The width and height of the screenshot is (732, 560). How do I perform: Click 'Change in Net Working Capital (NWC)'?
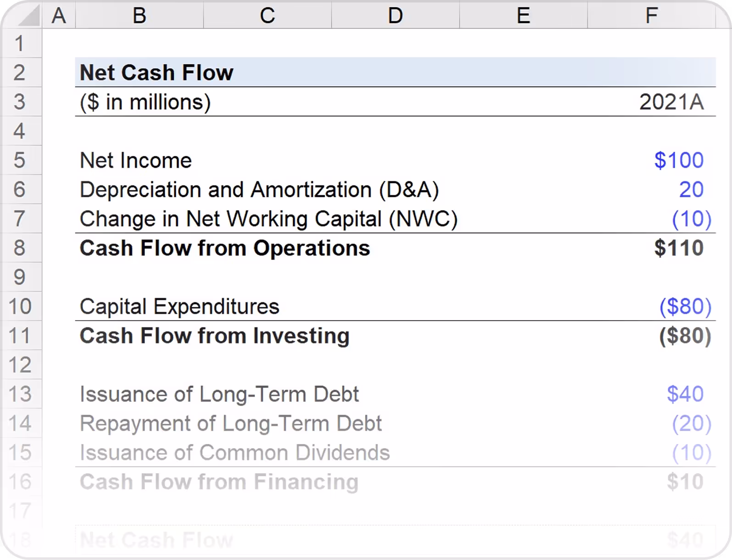[269, 219]
